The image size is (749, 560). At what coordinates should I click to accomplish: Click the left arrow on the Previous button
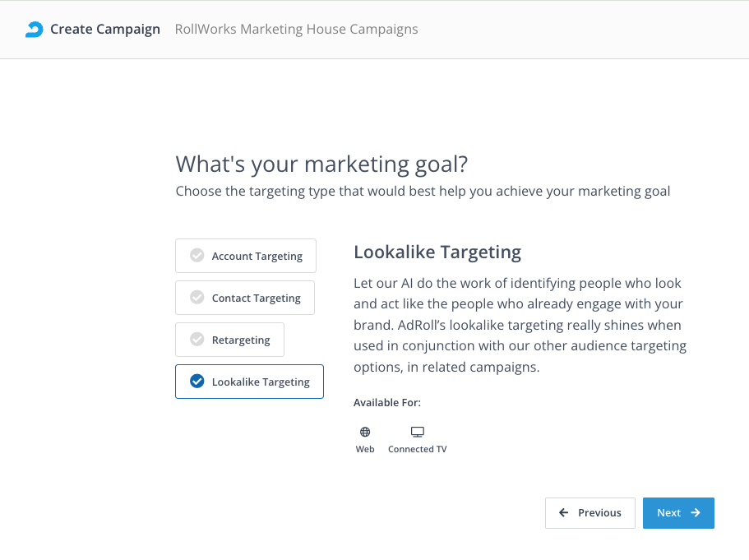pos(564,513)
